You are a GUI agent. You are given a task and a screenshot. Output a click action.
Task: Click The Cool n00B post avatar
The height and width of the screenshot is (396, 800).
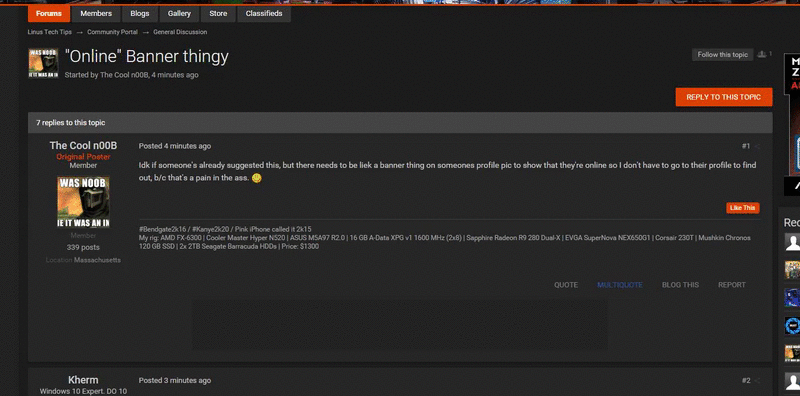click(83, 202)
